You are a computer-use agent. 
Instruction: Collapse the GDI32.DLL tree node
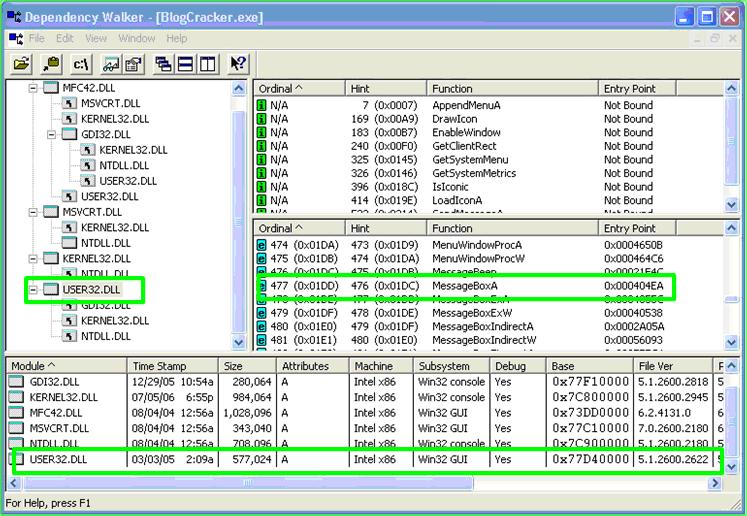tap(51, 134)
